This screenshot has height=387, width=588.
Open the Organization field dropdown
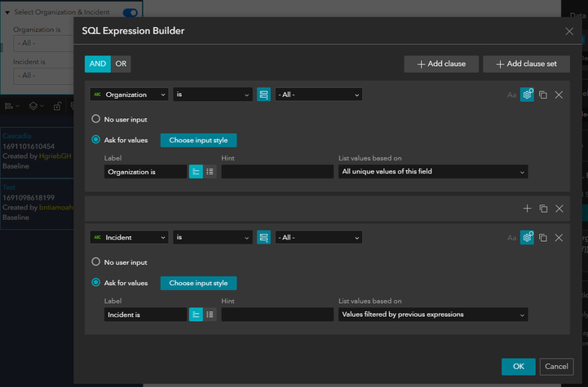tap(129, 95)
